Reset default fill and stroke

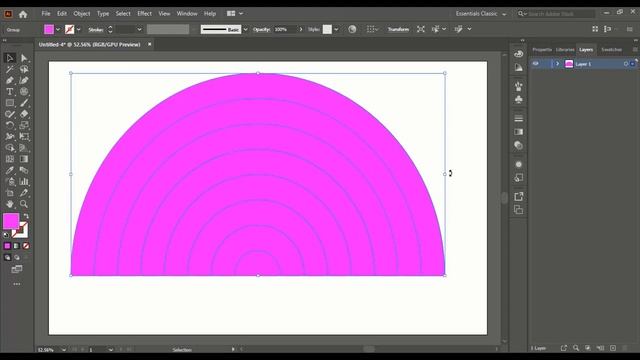click(6, 235)
